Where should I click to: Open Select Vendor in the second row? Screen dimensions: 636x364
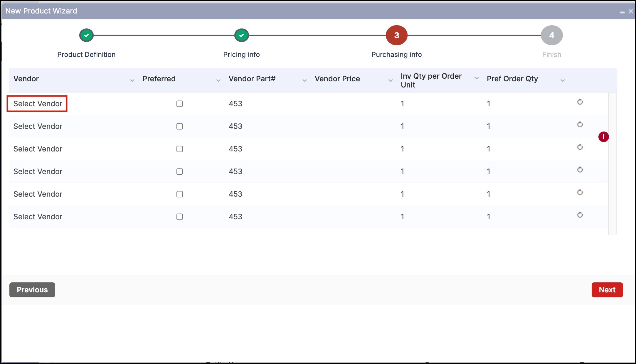click(x=38, y=126)
